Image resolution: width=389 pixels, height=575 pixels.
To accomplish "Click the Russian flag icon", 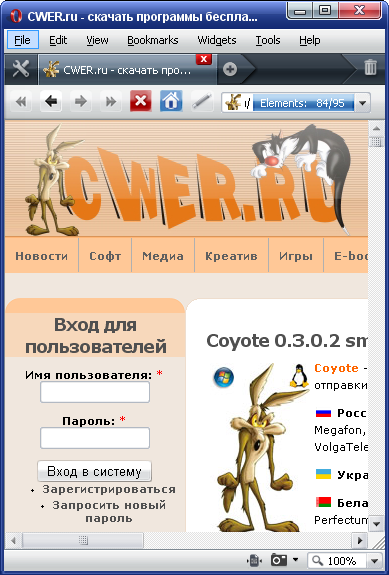I will (x=323, y=413).
